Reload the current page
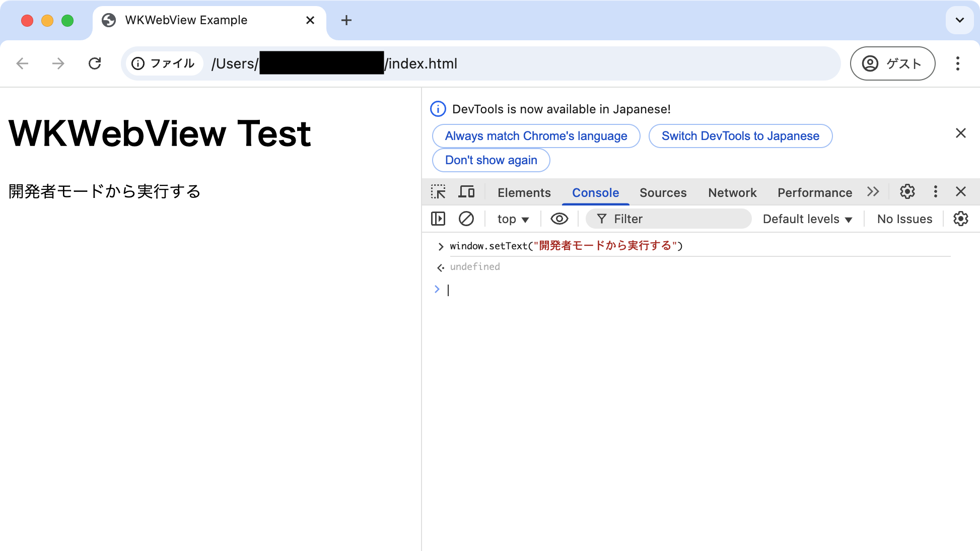 pos(95,63)
